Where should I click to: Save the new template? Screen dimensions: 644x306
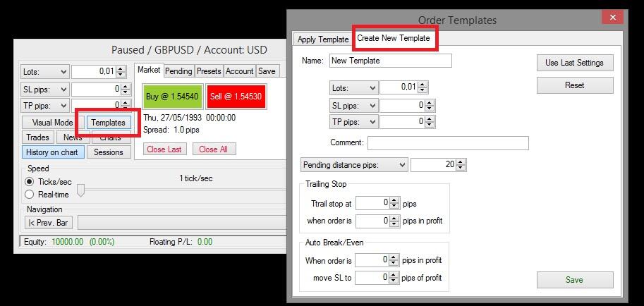point(575,280)
